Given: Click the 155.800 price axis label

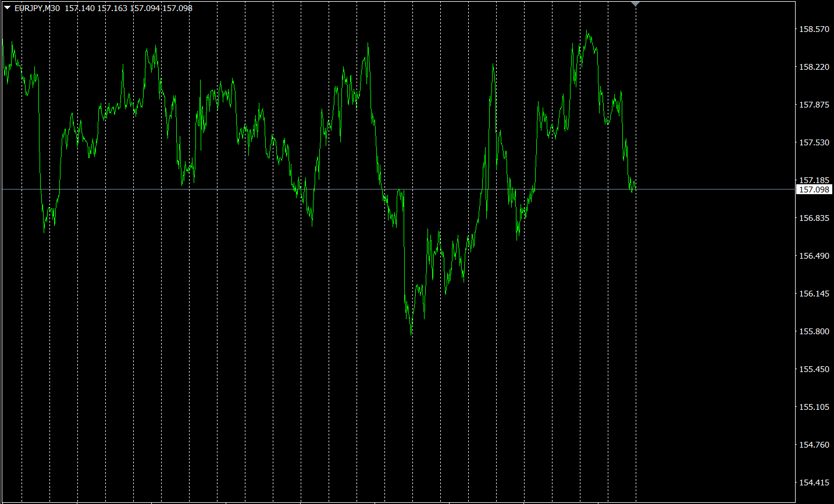Looking at the screenshot, I should click(x=814, y=331).
